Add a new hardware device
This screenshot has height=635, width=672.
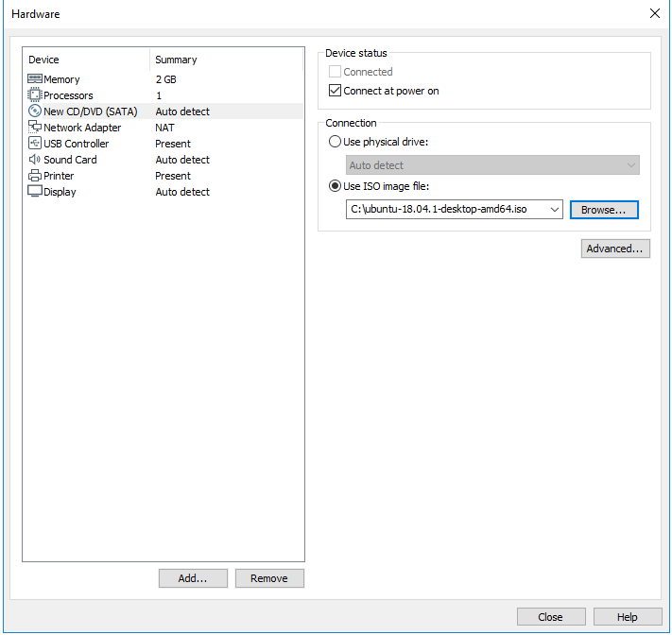click(193, 578)
